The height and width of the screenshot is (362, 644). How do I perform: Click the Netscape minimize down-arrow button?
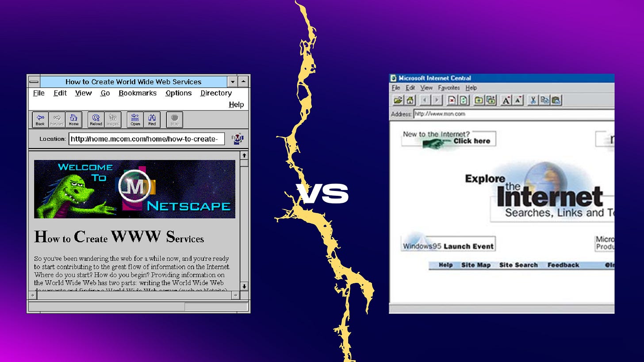tap(233, 82)
